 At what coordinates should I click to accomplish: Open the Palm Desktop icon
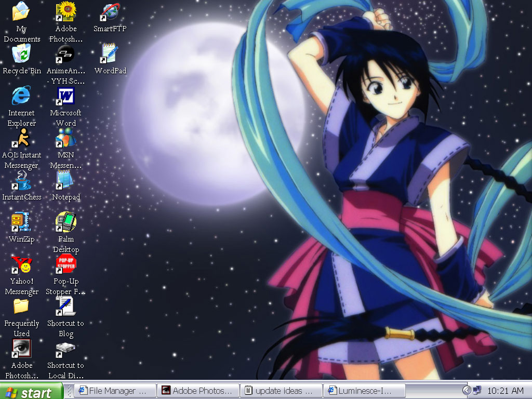click(66, 222)
